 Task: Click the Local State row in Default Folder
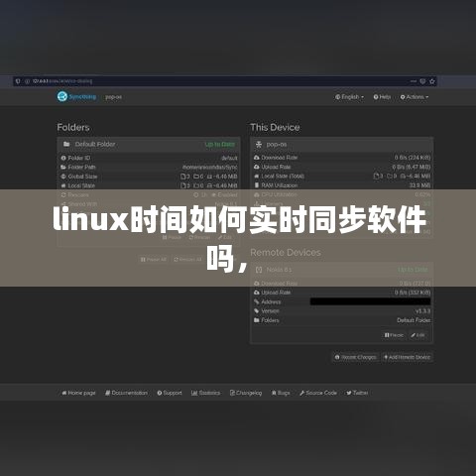[149, 185]
